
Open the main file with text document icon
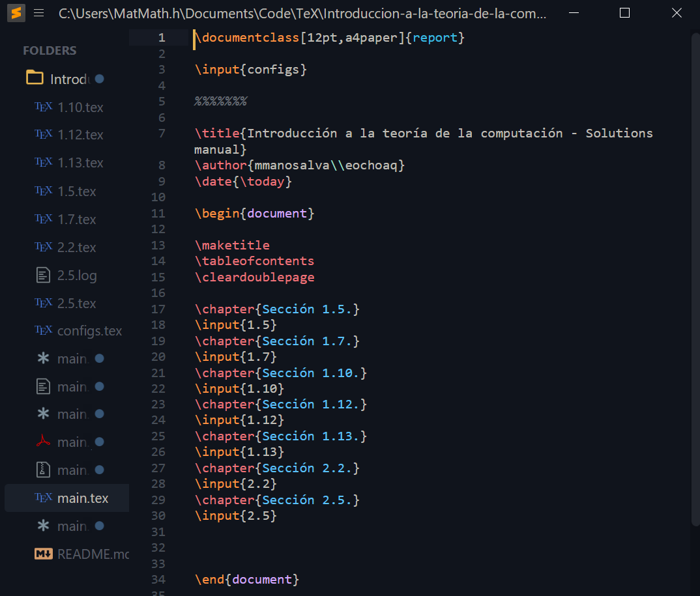point(73,386)
